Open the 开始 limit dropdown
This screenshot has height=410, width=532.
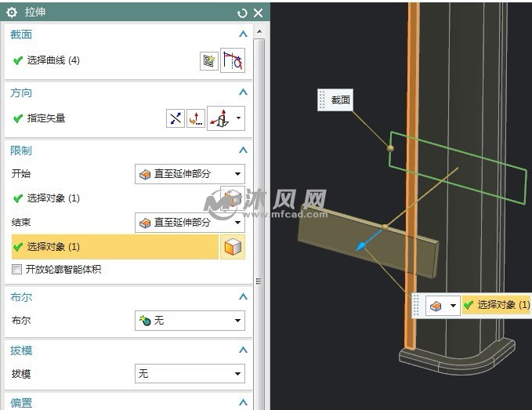click(x=190, y=174)
